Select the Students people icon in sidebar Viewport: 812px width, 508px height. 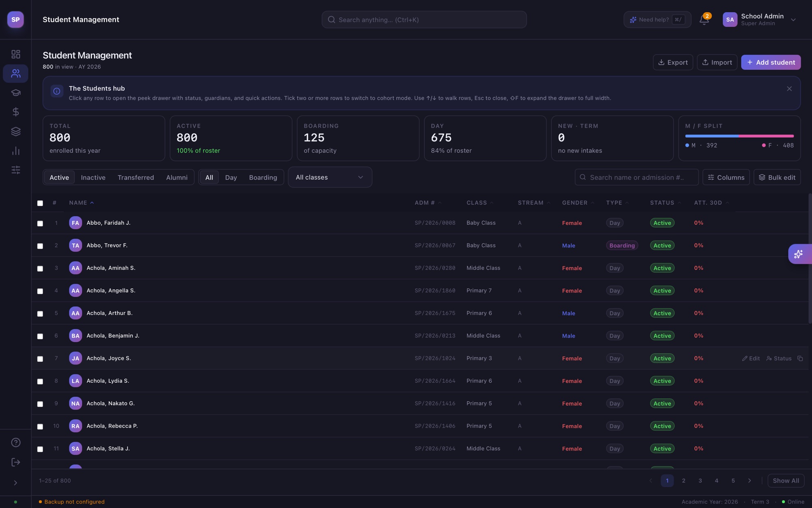pos(15,73)
